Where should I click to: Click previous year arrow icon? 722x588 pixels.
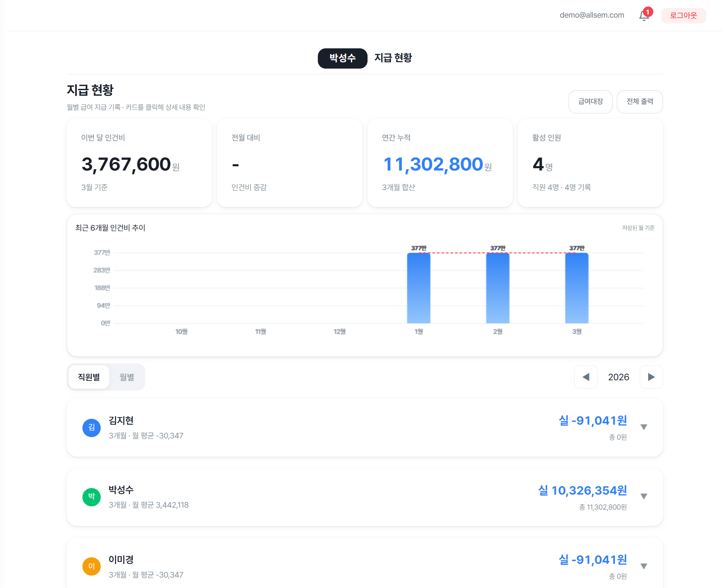586,377
